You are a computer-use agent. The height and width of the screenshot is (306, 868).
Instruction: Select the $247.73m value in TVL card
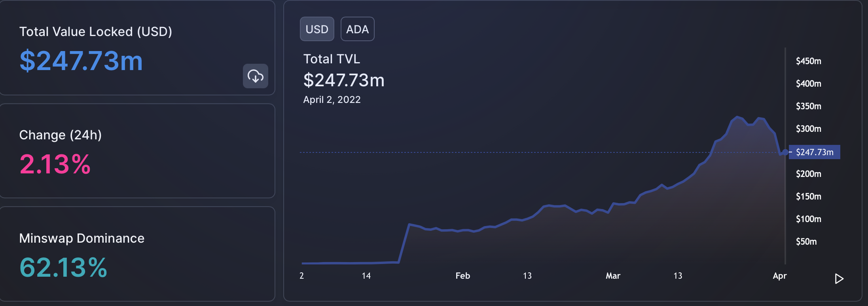pos(81,61)
